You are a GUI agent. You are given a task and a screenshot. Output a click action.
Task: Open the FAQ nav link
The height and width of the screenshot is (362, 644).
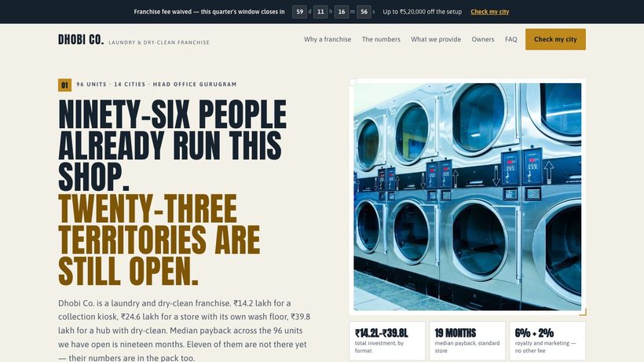click(x=511, y=39)
